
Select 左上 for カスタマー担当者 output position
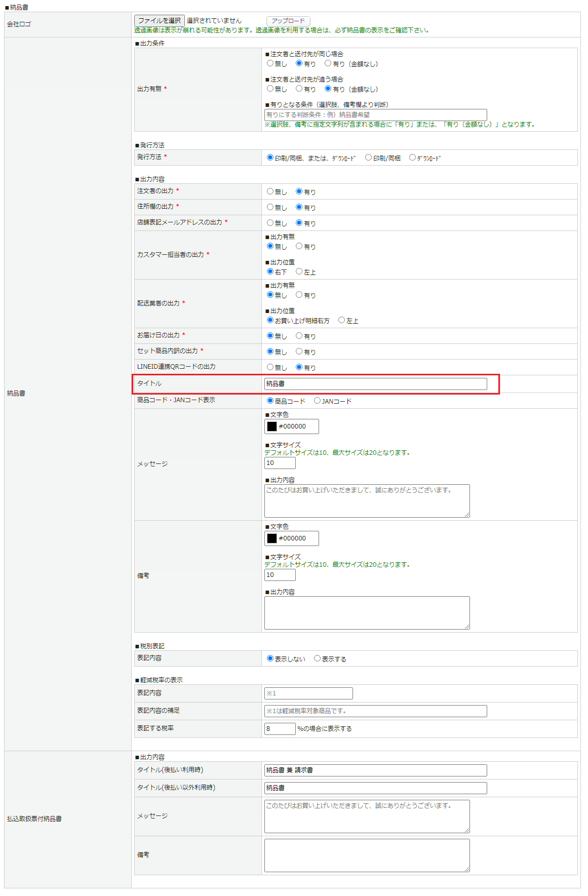point(299,271)
